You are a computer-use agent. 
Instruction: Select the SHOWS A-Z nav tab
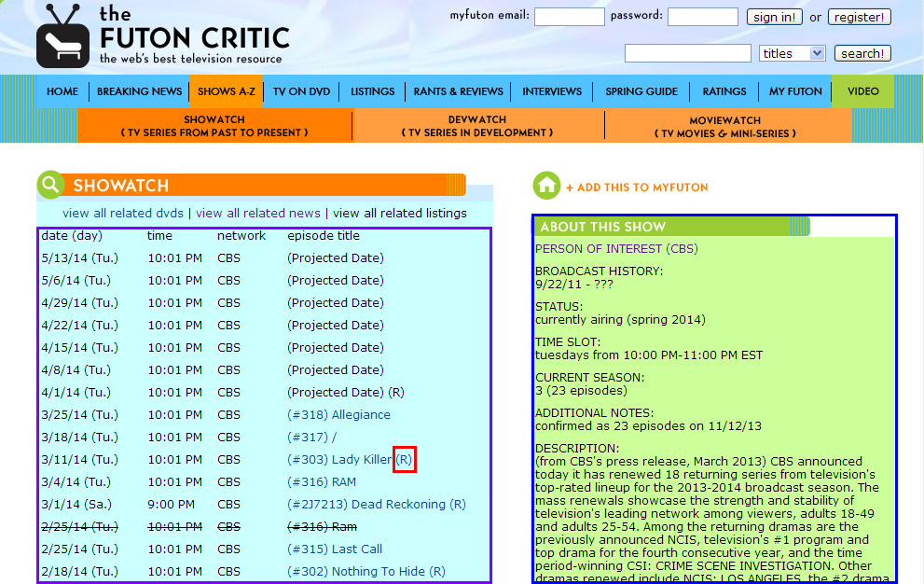point(227,91)
